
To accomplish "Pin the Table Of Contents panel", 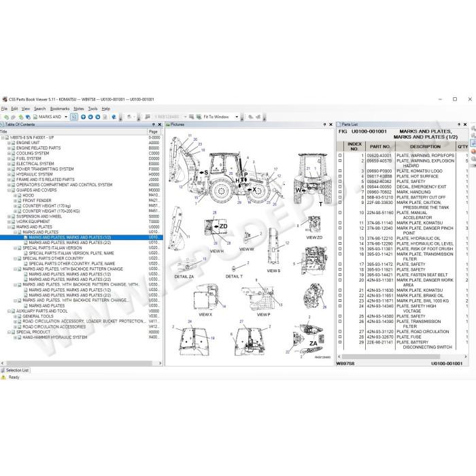I will (x=154, y=124).
